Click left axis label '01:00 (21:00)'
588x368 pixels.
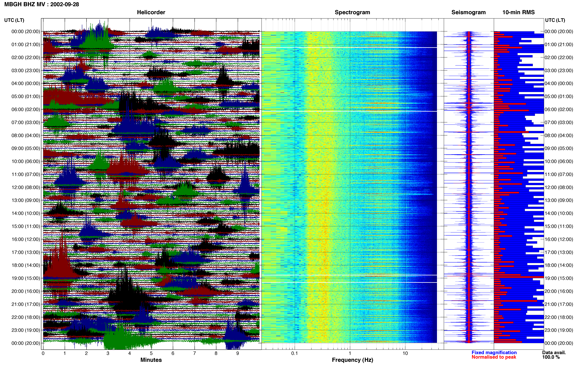[26, 45]
